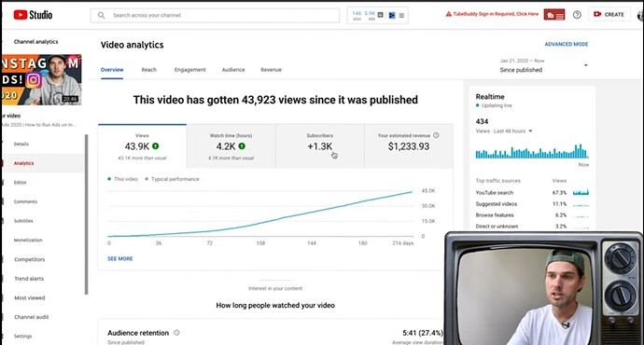The width and height of the screenshot is (644, 345).
Task: Click the TubeBuddy 48h views stat (5.9K)
Action: point(370,16)
